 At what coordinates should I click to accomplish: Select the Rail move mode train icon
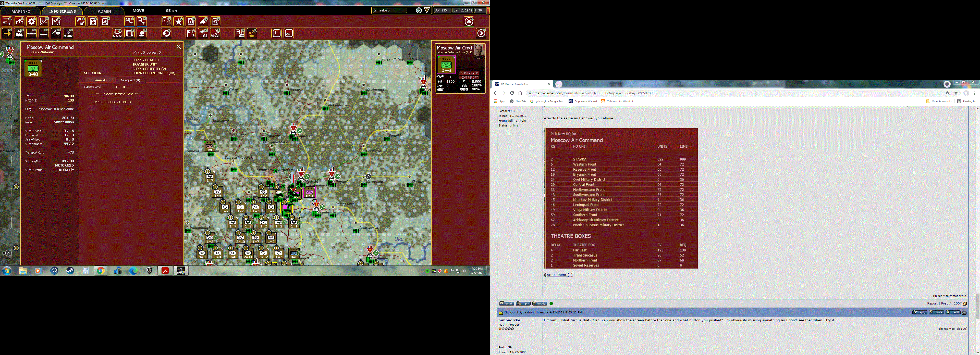(x=19, y=33)
